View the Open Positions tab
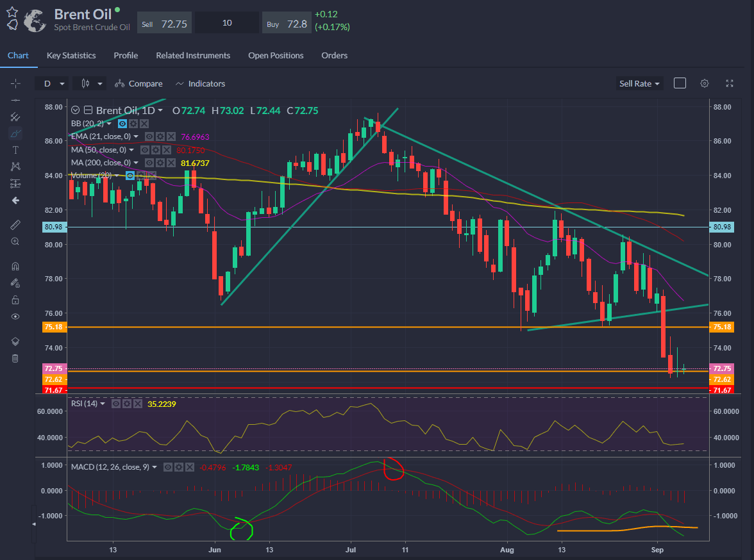754x560 pixels. tap(276, 55)
